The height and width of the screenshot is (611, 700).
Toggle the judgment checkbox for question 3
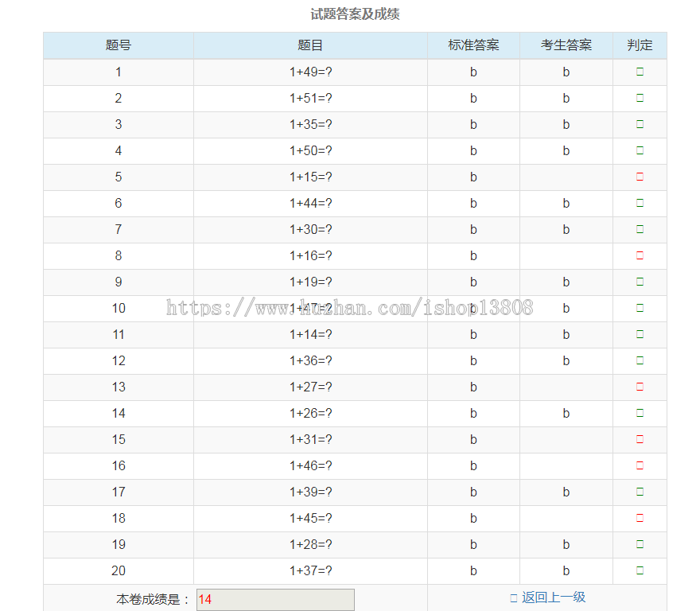(639, 124)
